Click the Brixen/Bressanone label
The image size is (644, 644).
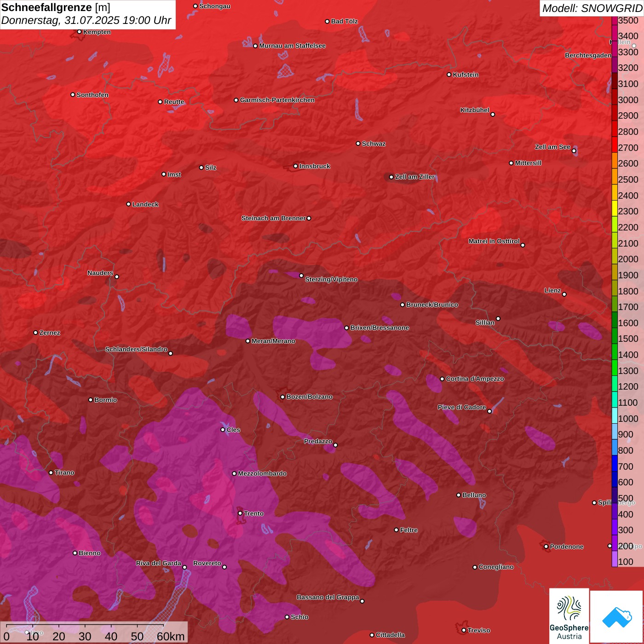point(379,328)
